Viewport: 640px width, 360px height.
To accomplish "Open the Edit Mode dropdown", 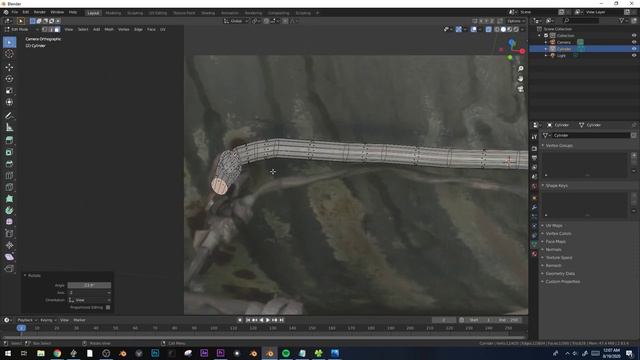I will [x=21, y=29].
